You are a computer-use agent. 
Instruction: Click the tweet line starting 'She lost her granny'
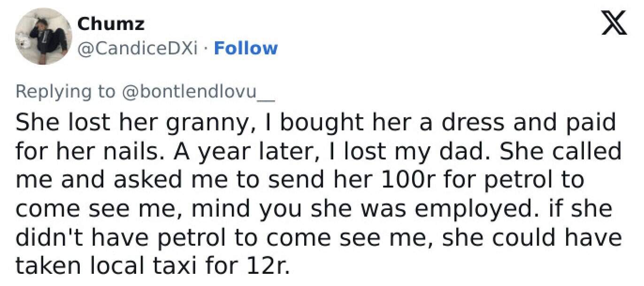tap(315, 122)
